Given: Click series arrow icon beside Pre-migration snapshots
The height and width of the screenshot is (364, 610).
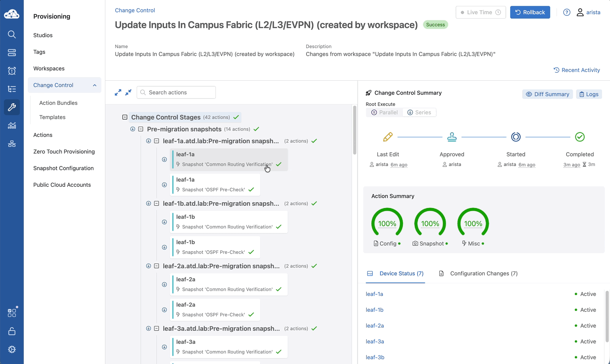Looking at the screenshot, I should click(133, 129).
